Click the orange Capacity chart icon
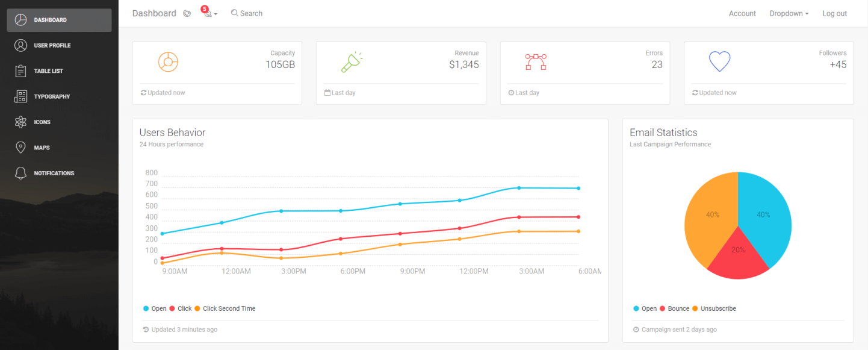868x350 pixels. (x=168, y=61)
